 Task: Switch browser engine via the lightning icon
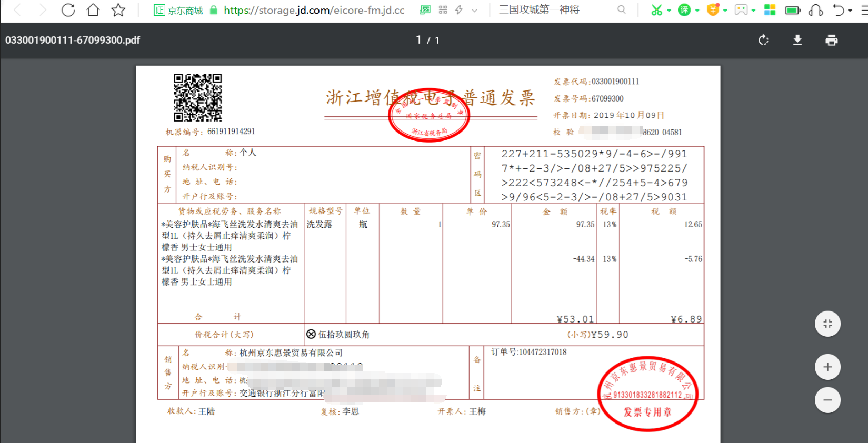[x=459, y=10]
